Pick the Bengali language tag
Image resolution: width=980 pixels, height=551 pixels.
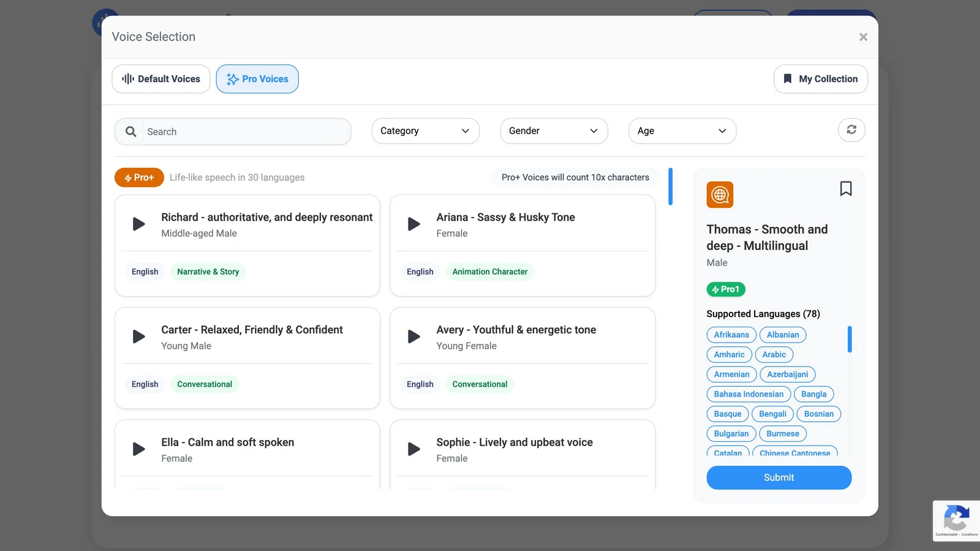point(772,414)
